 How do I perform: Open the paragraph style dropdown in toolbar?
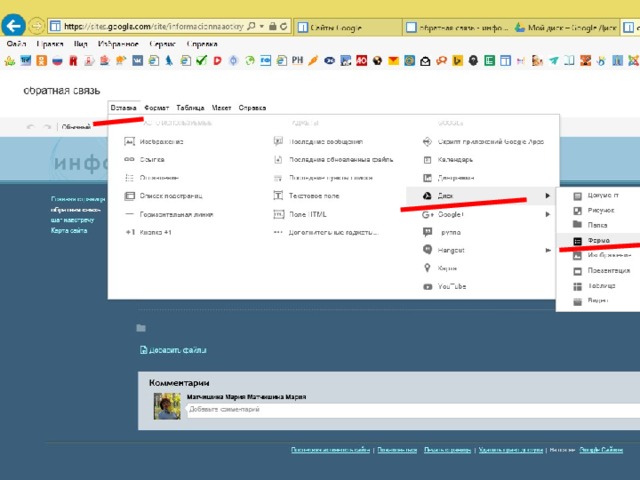pyautogui.click(x=78, y=127)
